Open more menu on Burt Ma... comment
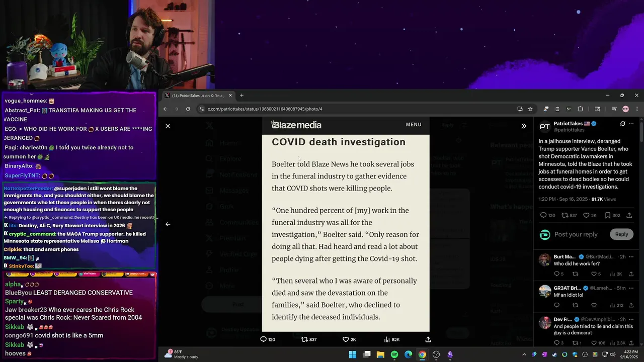Viewport: 644px width, 362px height. 631,257
